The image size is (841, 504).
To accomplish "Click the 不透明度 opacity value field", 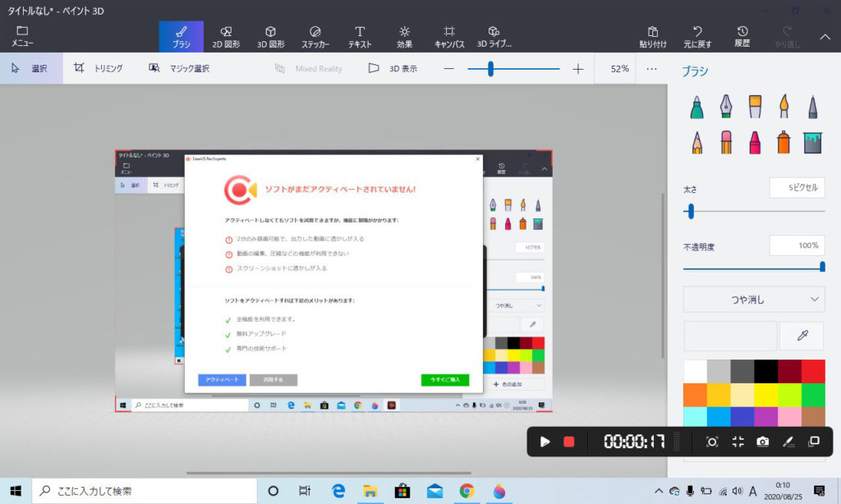I will point(797,245).
